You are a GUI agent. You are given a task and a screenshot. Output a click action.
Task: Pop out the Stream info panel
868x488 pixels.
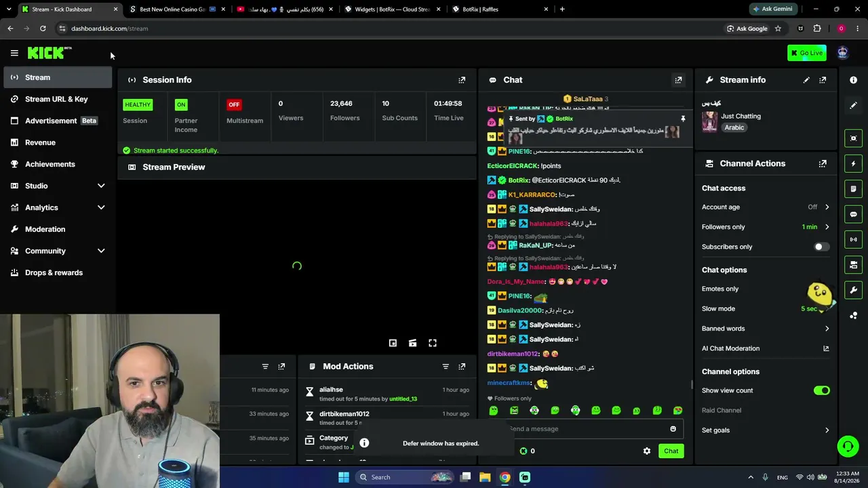[x=823, y=80]
